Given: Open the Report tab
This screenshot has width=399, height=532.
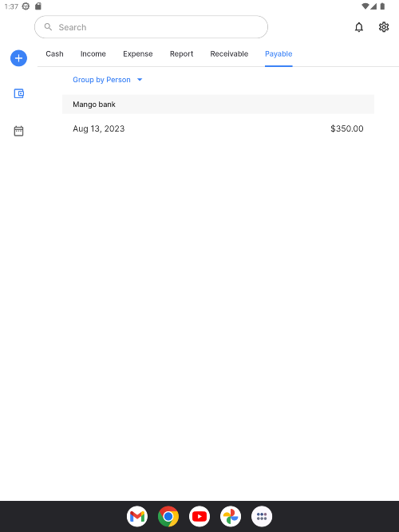Looking at the screenshot, I should point(182,54).
